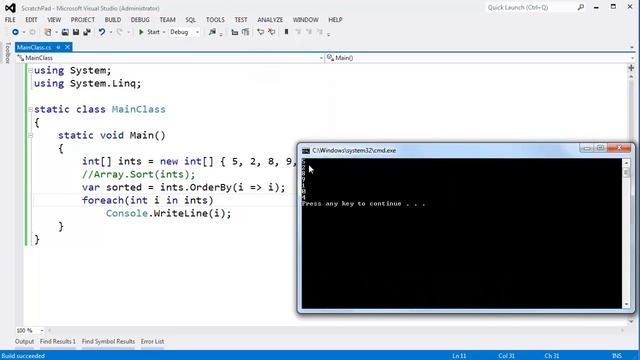Image resolution: width=640 pixels, height=360 pixels.
Task: Click the Open File toolbar icon
Action: [65, 32]
